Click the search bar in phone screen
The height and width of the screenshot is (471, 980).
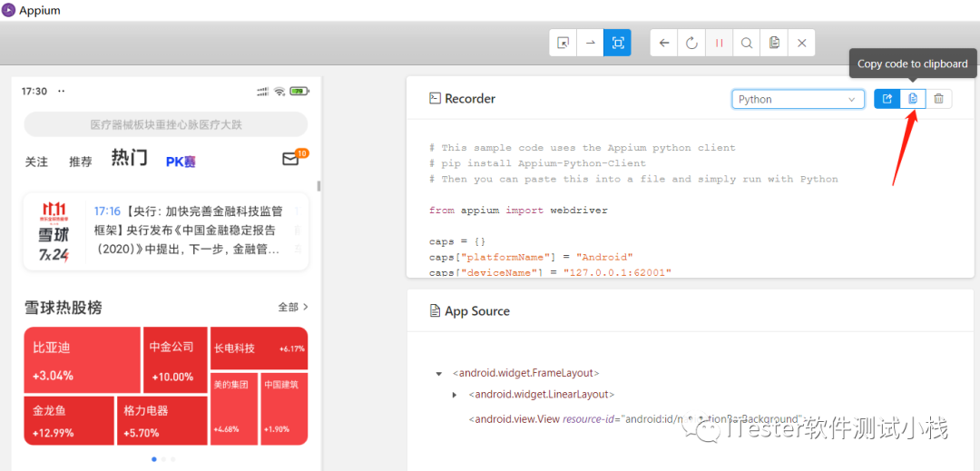(166, 125)
